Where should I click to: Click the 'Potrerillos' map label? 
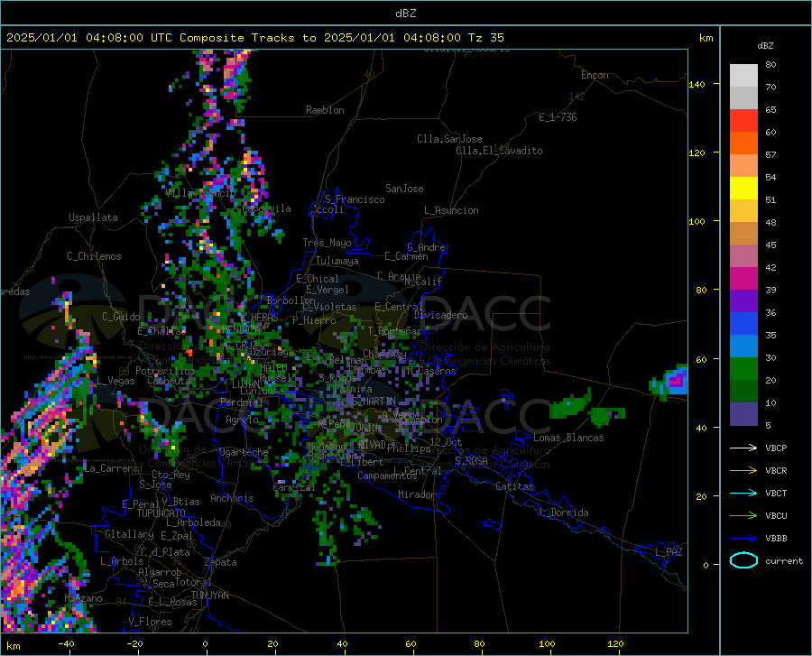pos(165,371)
